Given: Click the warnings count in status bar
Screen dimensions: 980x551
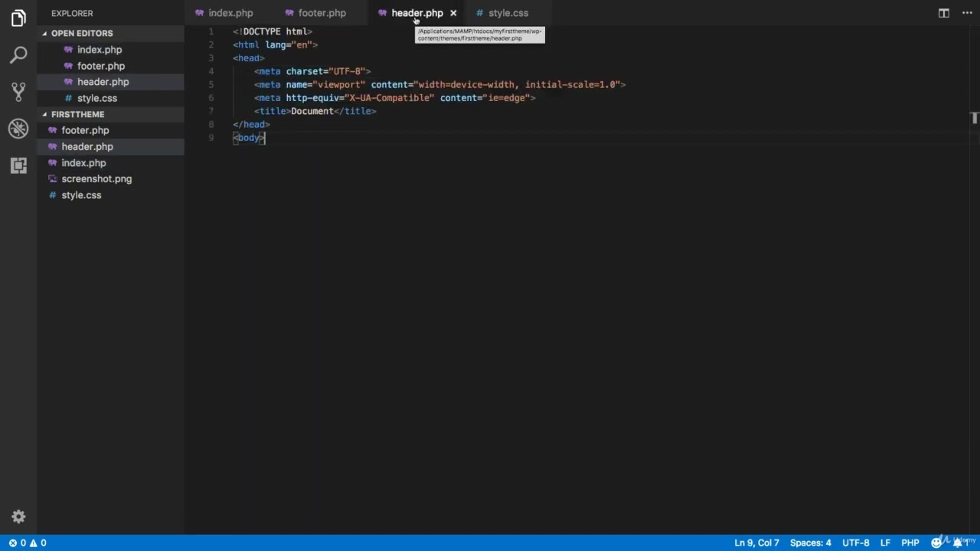Looking at the screenshot, I should [38, 543].
